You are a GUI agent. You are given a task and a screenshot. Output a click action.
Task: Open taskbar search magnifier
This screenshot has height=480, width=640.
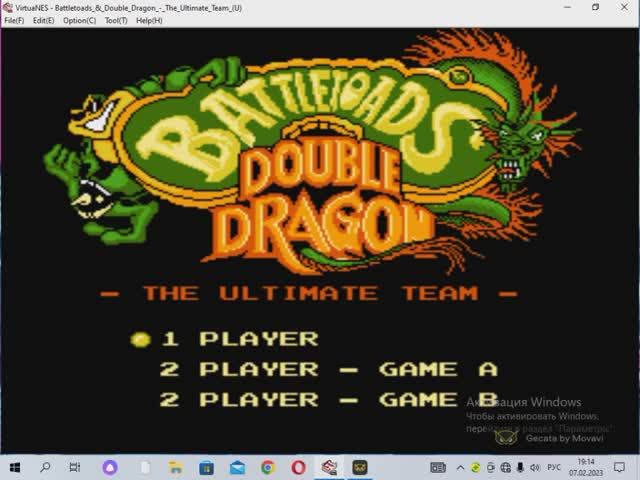pyautogui.click(x=45, y=467)
